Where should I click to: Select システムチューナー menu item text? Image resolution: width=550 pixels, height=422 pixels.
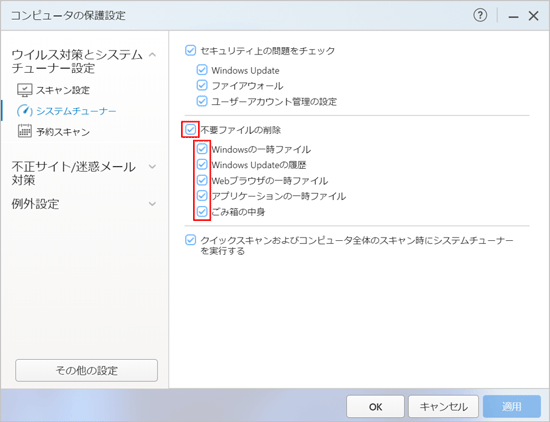(76, 111)
